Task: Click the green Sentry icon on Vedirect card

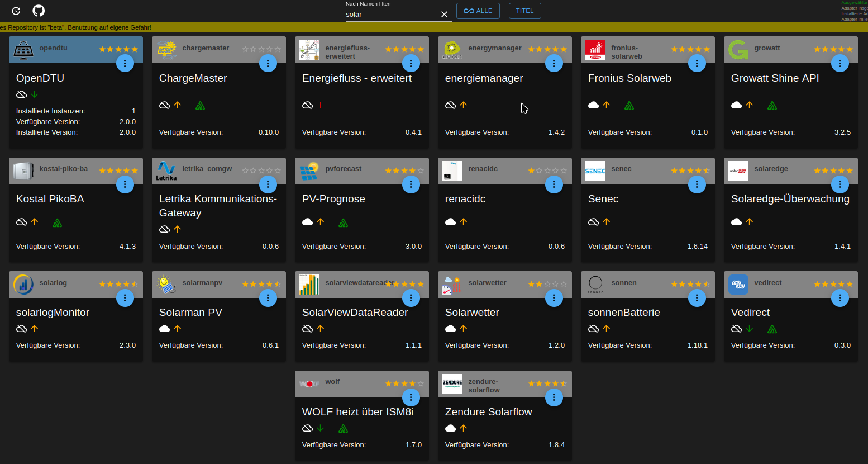Action: click(x=772, y=329)
